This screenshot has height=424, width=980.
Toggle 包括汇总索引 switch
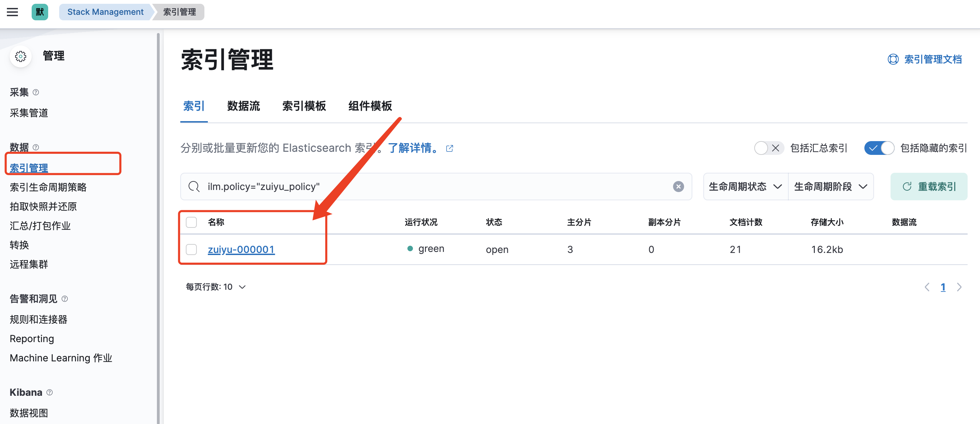pos(769,148)
